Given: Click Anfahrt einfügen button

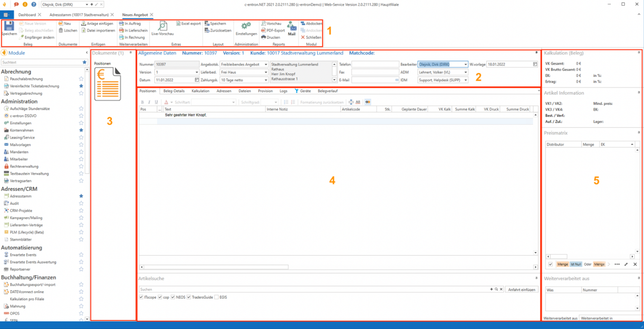Looking at the screenshot, I should (521, 289).
